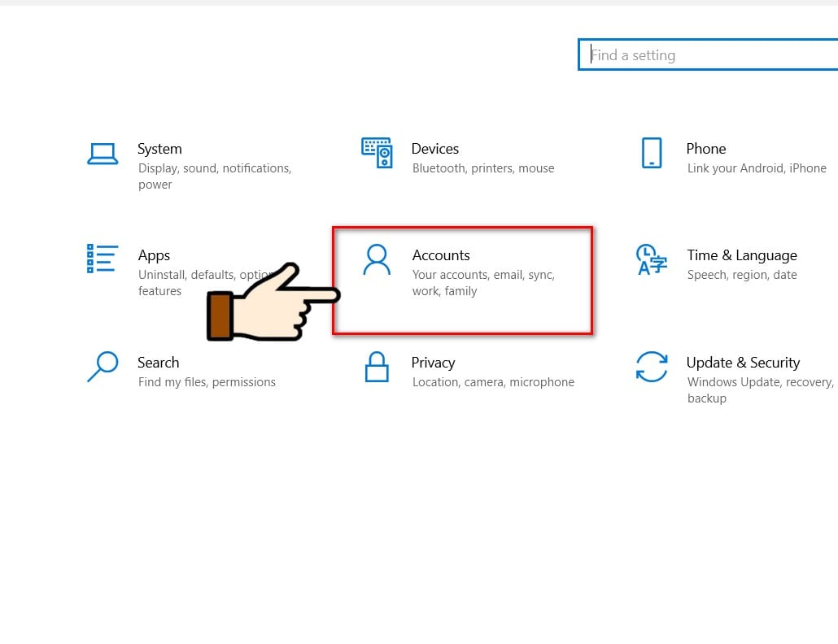Click the Privacy padlock icon
The image size is (838, 644).
click(377, 367)
